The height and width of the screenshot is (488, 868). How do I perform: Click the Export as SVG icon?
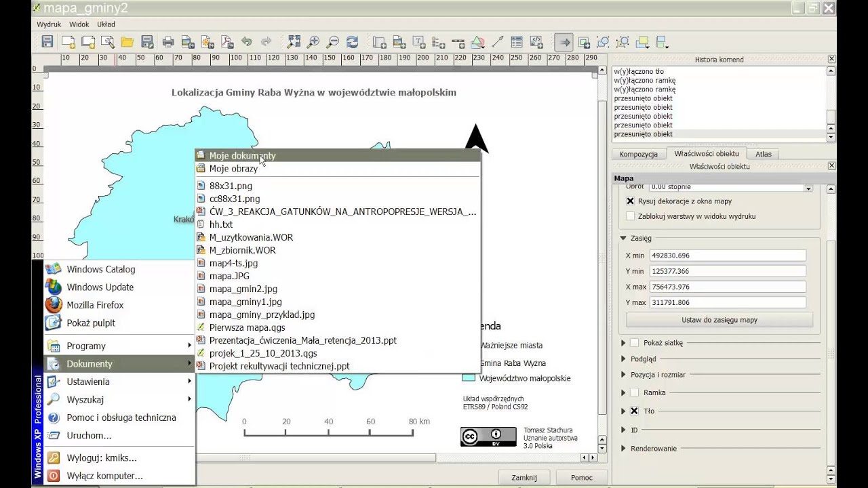(208, 42)
